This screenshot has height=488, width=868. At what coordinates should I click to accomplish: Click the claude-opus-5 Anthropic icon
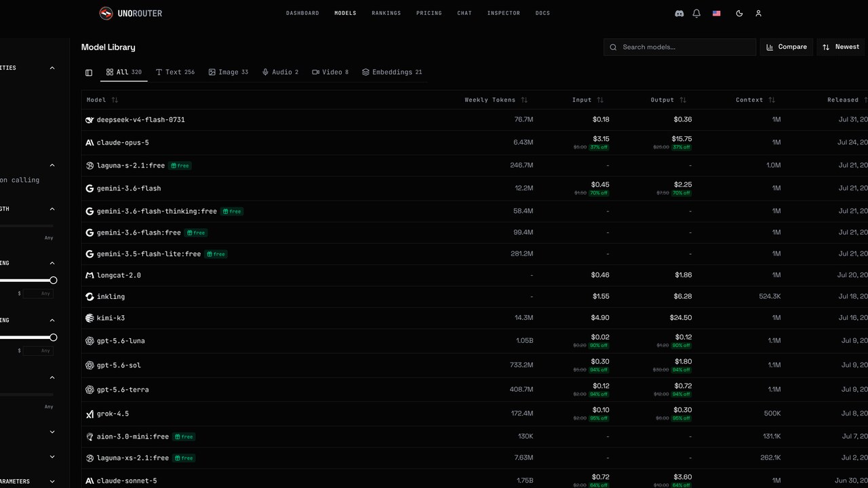(90, 143)
